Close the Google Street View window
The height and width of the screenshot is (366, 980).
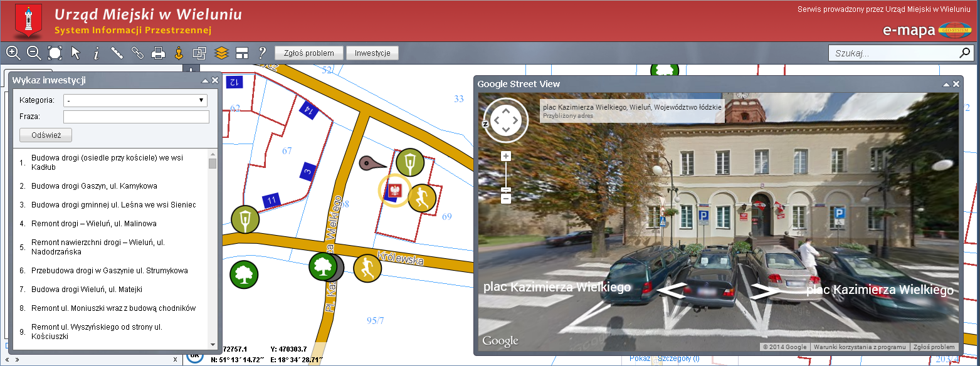tap(956, 84)
